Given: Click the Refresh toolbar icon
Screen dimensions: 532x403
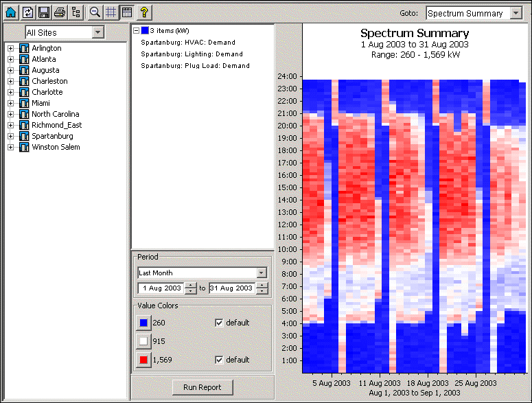Looking at the screenshot, I should (x=27, y=12).
